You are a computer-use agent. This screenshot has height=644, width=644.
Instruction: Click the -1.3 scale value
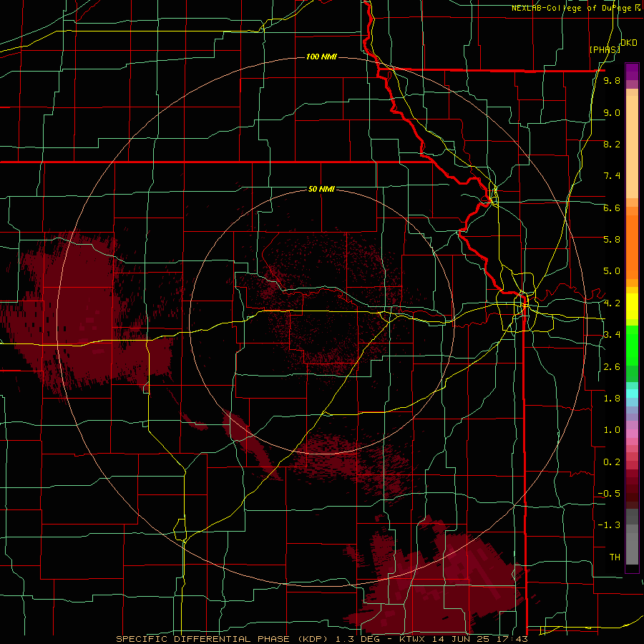[609, 525]
